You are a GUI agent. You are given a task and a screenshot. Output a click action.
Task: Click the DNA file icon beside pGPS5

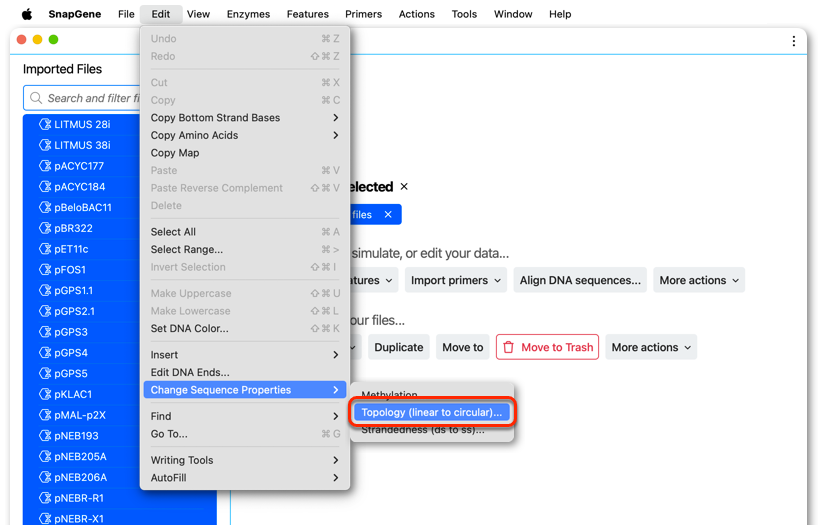coord(45,373)
